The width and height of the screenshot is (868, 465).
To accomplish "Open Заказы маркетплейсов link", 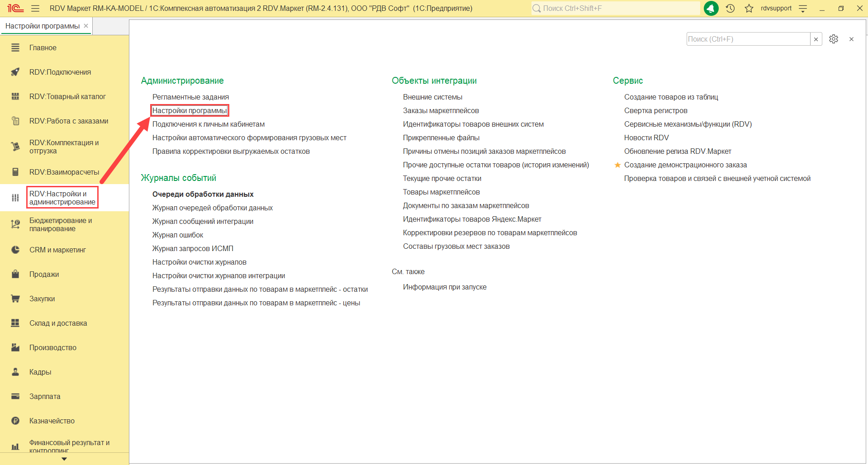I will point(441,111).
